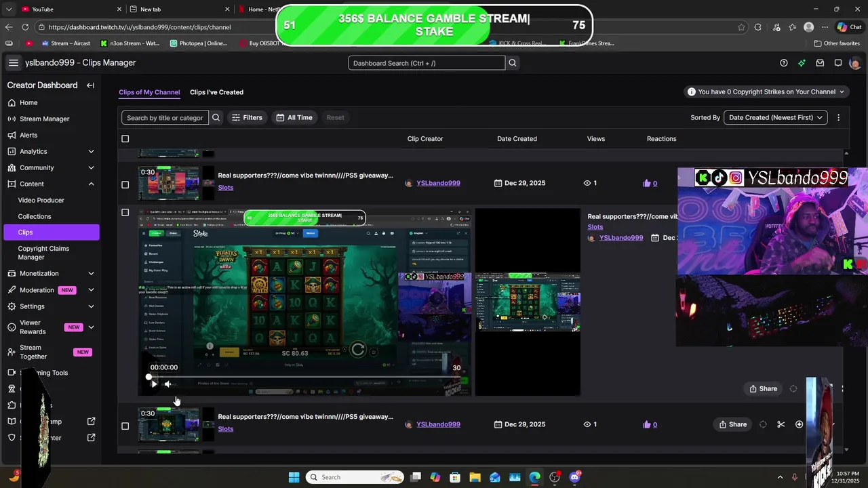
Task: Click the clip preview progress bar
Action: point(305,377)
